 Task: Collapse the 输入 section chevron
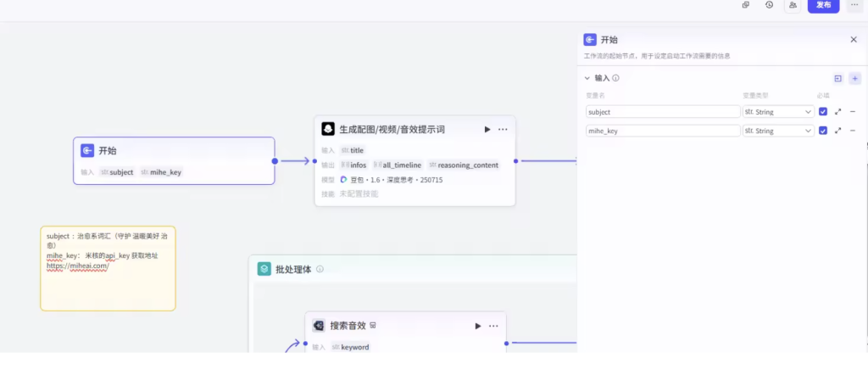(587, 78)
